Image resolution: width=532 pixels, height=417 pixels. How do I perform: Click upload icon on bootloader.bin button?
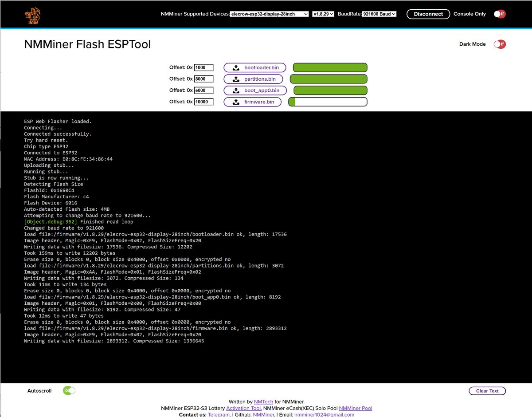236,67
